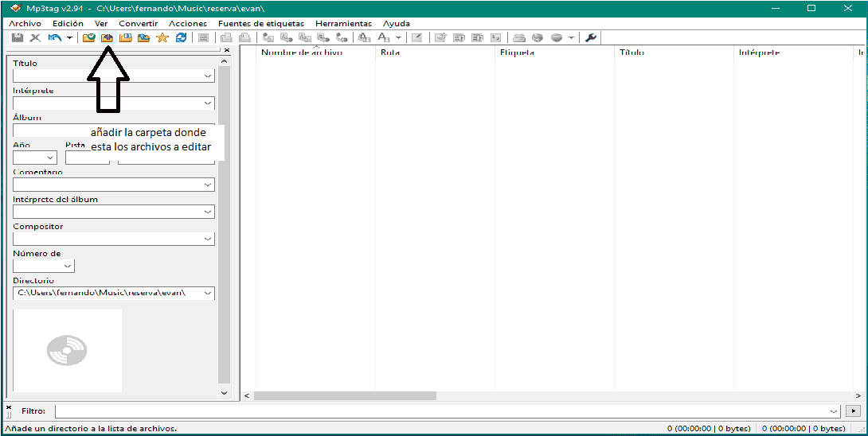Click the Filename to Filename converter icon
Screen dimensions: 868x436
[x=304, y=37]
